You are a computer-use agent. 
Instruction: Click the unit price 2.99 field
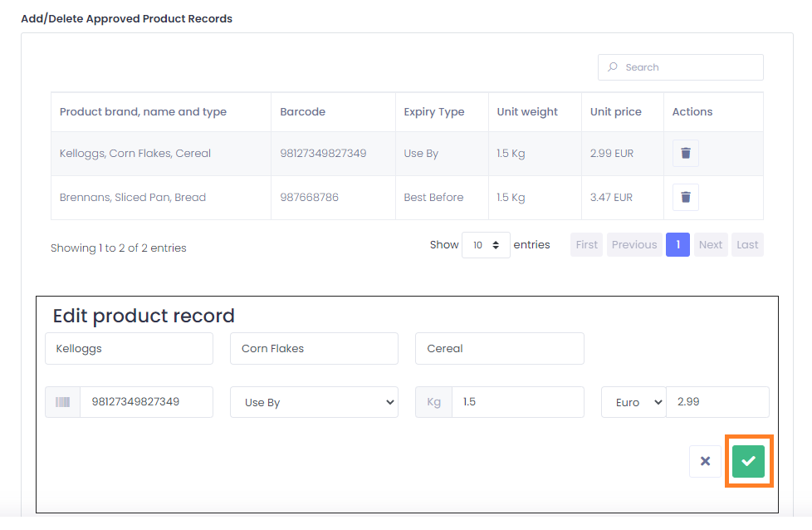pos(717,402)
